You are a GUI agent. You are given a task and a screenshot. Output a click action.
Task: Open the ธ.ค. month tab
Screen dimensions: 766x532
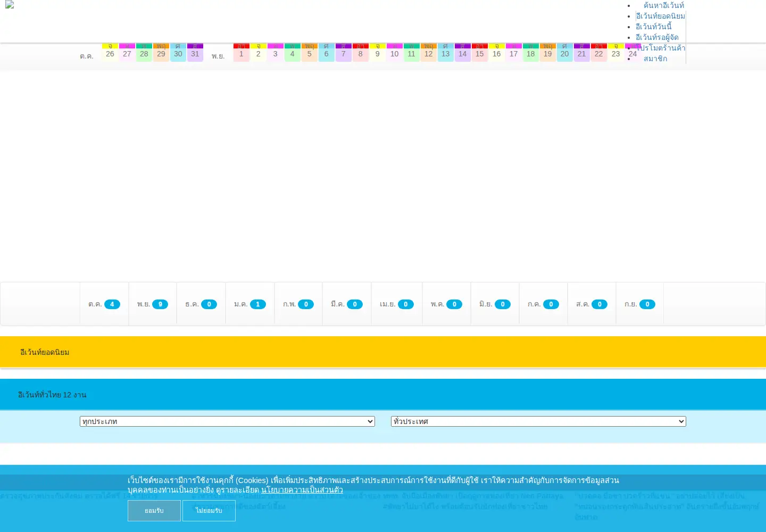tap(201, 304)
